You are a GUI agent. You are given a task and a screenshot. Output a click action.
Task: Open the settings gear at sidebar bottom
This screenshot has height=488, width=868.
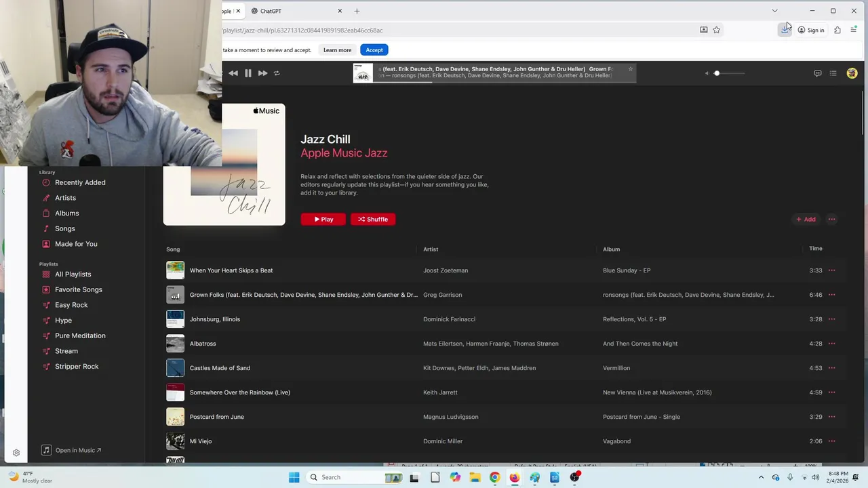coord(16,453)
